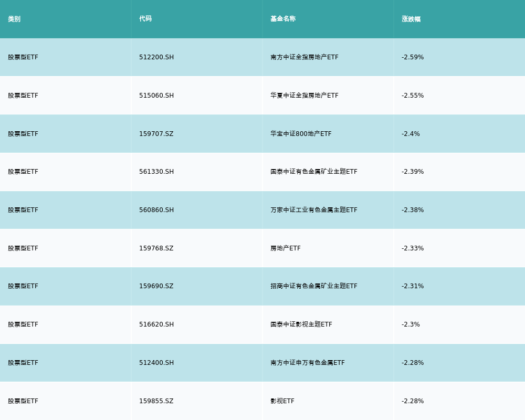
Task: Select code 560860.SH
Action: [x=156, y=210]
